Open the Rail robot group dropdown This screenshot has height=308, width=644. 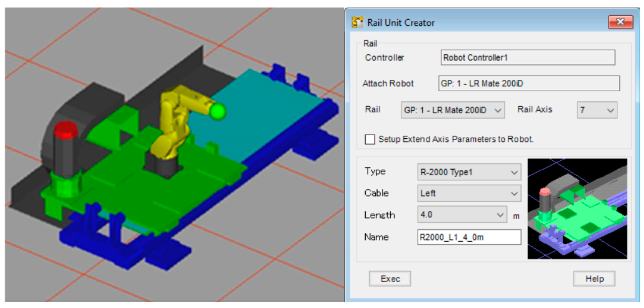[453, 110]
